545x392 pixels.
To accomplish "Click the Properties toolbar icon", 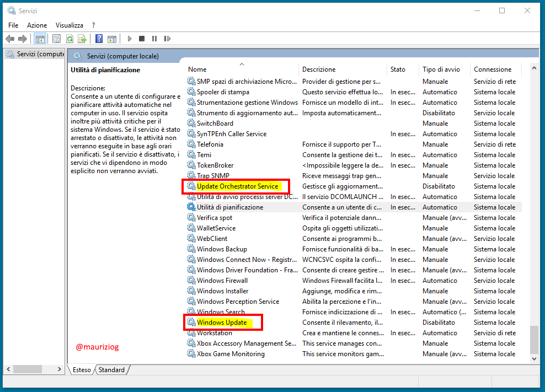I will point(56,39).
